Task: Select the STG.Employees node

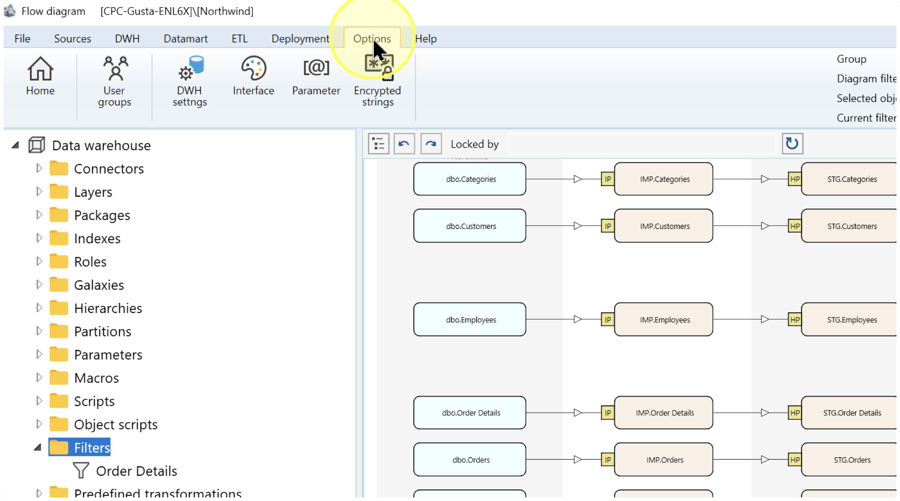Action: tap(849, 320)
